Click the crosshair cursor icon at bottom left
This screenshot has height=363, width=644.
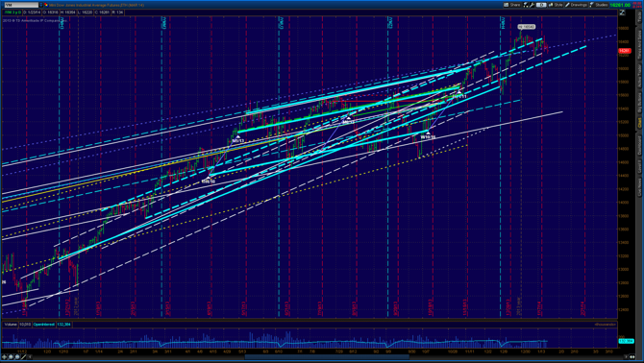pos(4,357)
